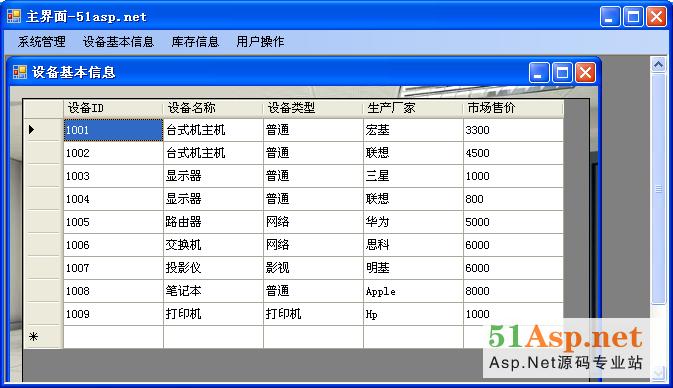673x388 pixels.
Task: Select cell 1001 in 设备ID column
Action: tap(113, 130)
